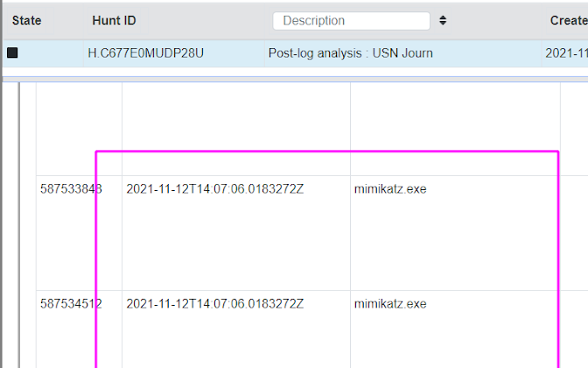The width and height of the screenshot is (588, 368).
Task: Select hunt ID H.C677E0MUDP28U
Action: [x=145, y=53]
